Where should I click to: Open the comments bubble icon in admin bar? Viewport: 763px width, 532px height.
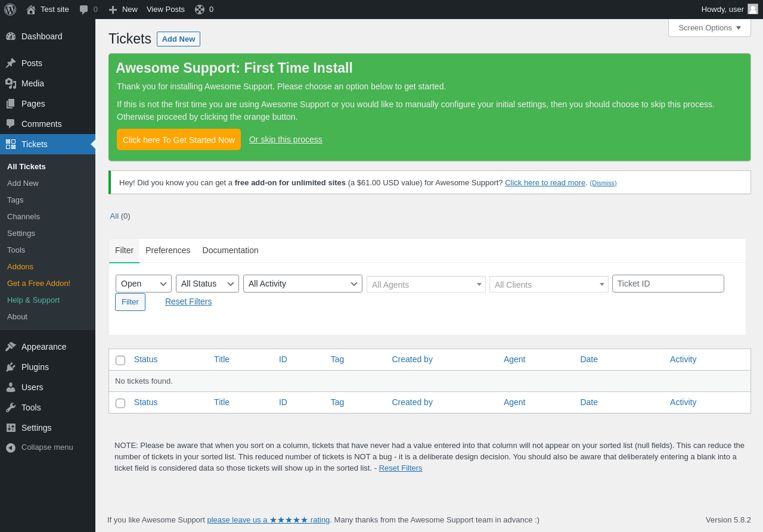click(x=84, y=10)
